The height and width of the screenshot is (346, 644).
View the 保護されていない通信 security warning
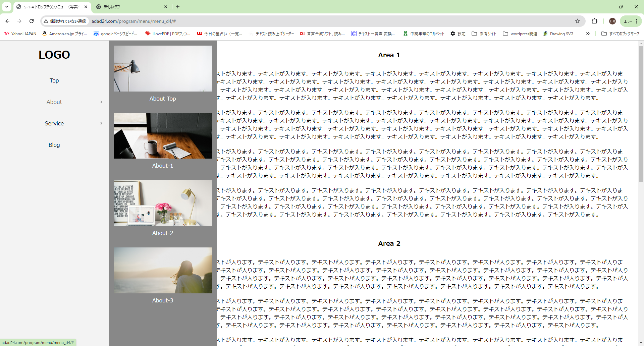65,21
